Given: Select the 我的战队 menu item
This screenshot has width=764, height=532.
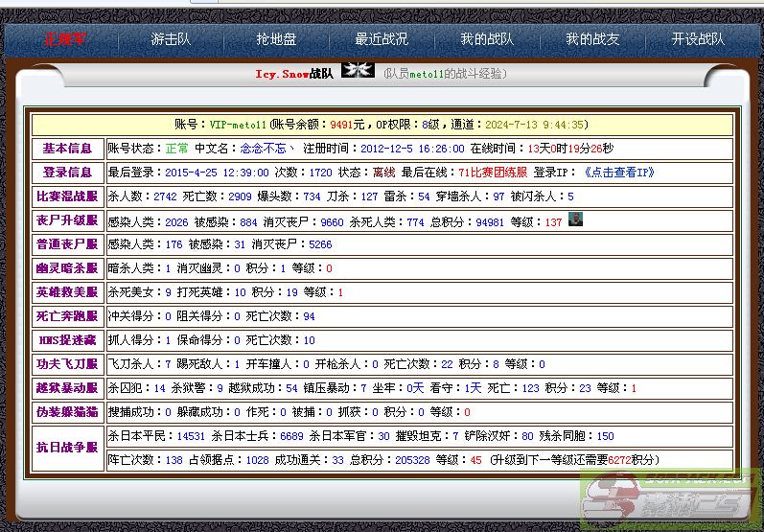Looking at the screenshot, I should click(x=487, y=39).
